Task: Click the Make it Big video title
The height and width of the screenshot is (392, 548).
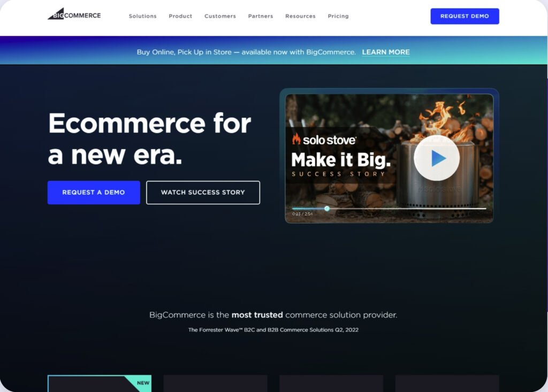Action: (341, 160)
